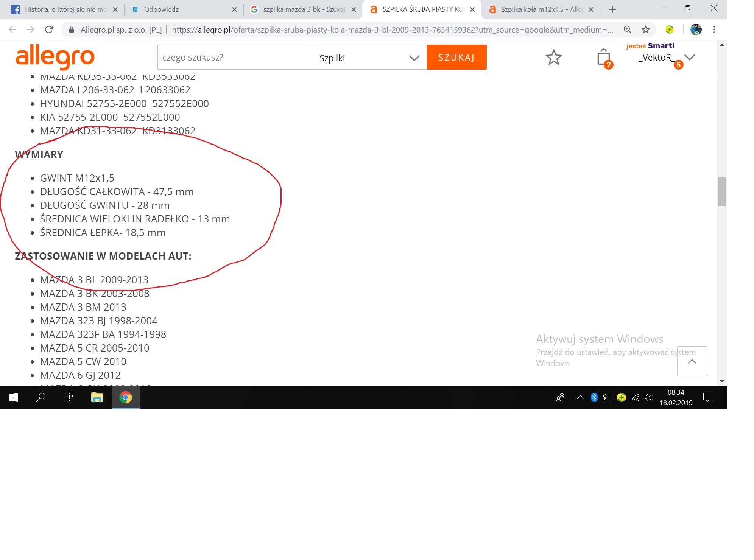Click the Allegro logo
The height and width of the screenshot is (560, 754).
[x=55, y=57]
